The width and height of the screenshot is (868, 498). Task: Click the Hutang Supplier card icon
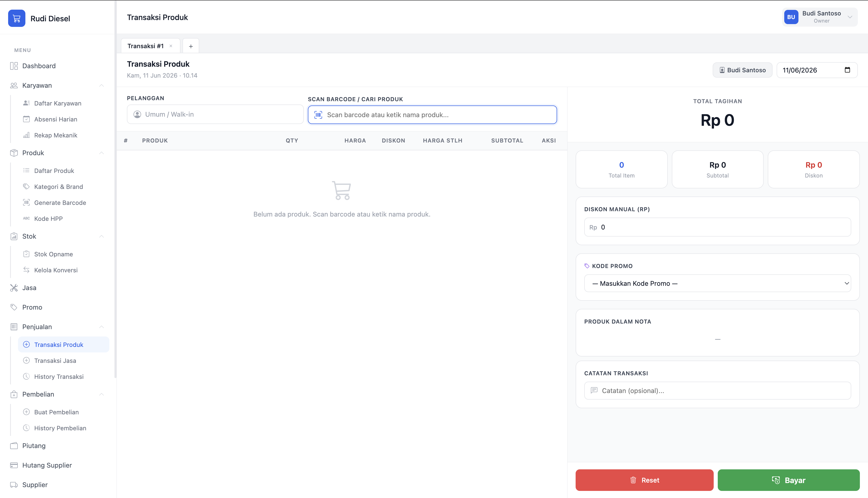click(x=14, y=466)
